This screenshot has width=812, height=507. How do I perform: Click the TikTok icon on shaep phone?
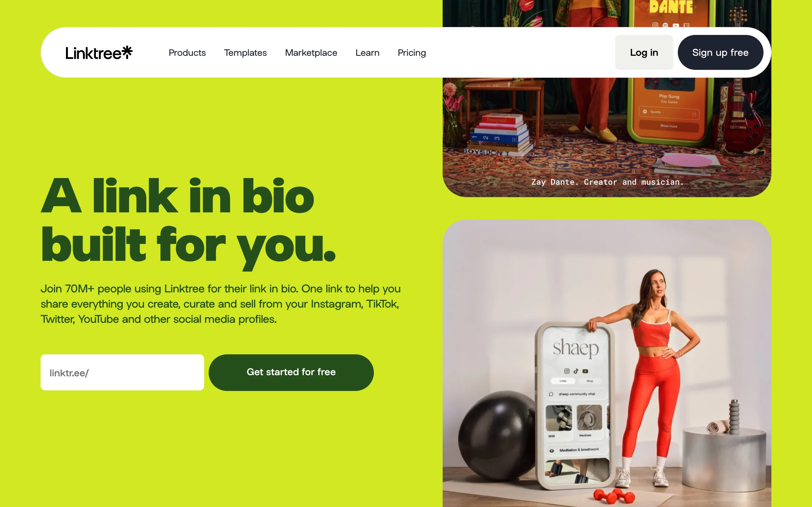tap(576, 371)
